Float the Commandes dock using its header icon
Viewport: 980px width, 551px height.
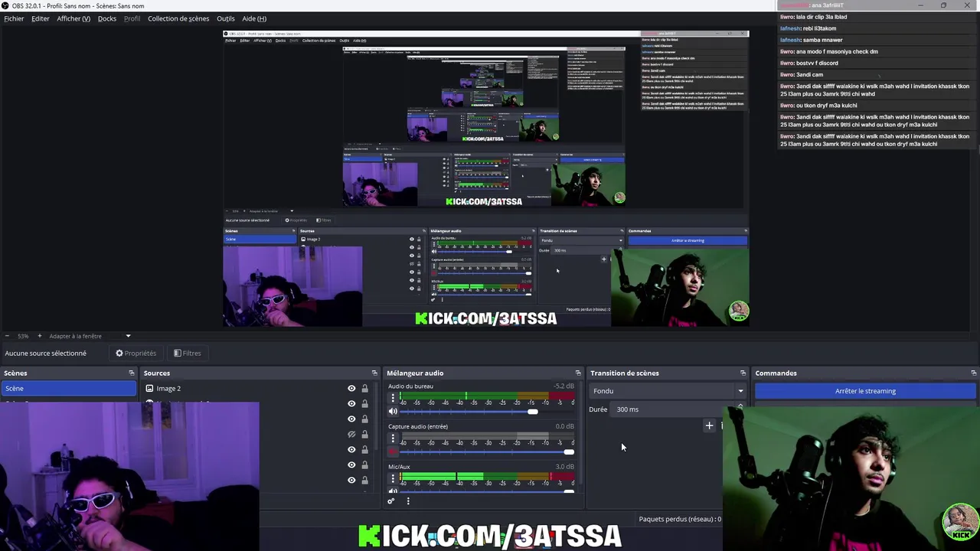[x=973, y=373]
